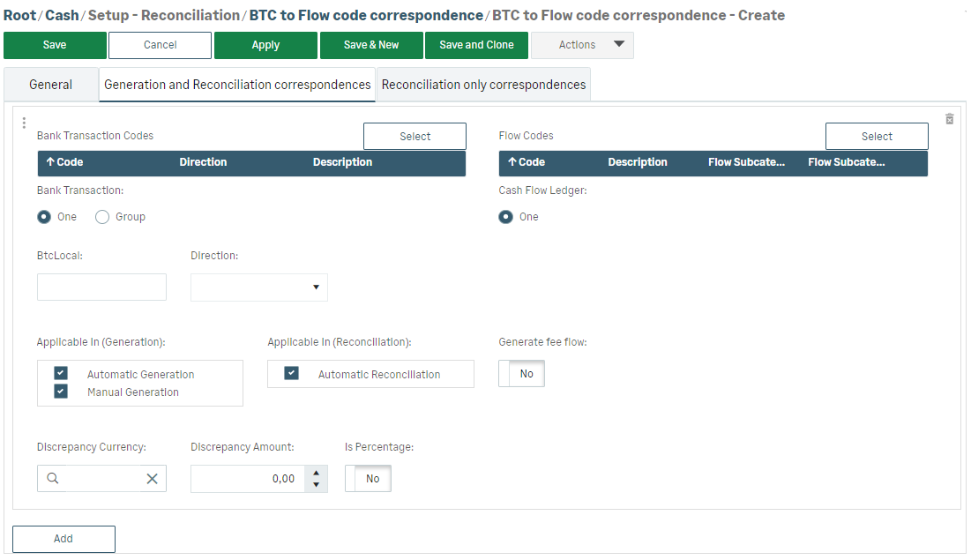Image resolution: width=971 pixels, height=560 pixels.
Task: Click the Save & New button
Action: 370,45
